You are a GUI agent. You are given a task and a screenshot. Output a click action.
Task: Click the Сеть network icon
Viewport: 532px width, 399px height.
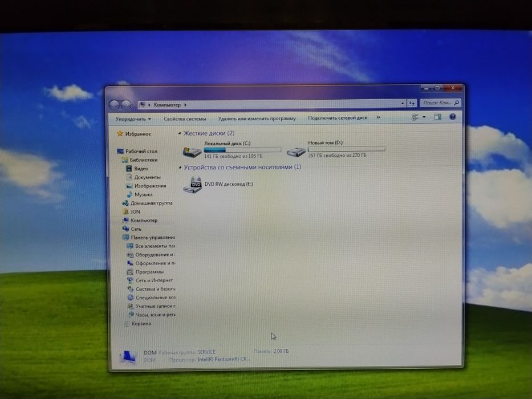pyautogui.click(x=125, y=229)
